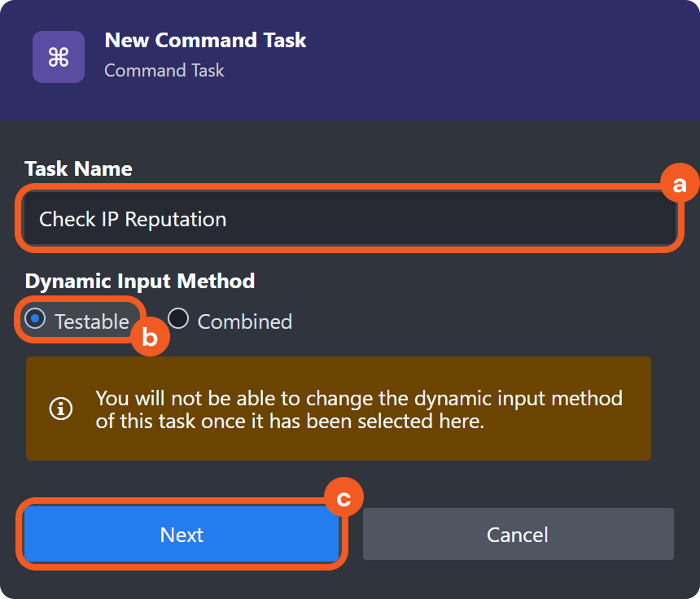Viewport: 700px width, 599px height.
Task: Click the New Command Task title
Action: point(205,40)
